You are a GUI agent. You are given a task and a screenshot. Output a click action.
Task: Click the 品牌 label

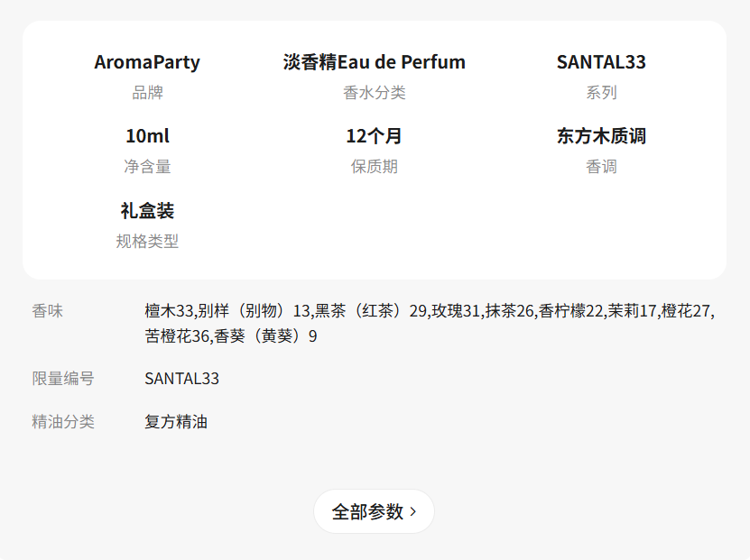point(147,92)
